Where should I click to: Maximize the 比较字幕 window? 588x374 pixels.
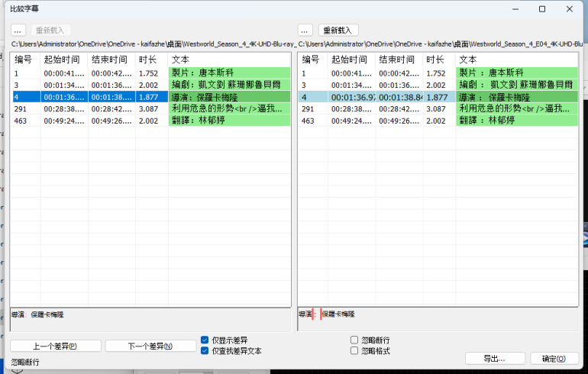point(542,9)
